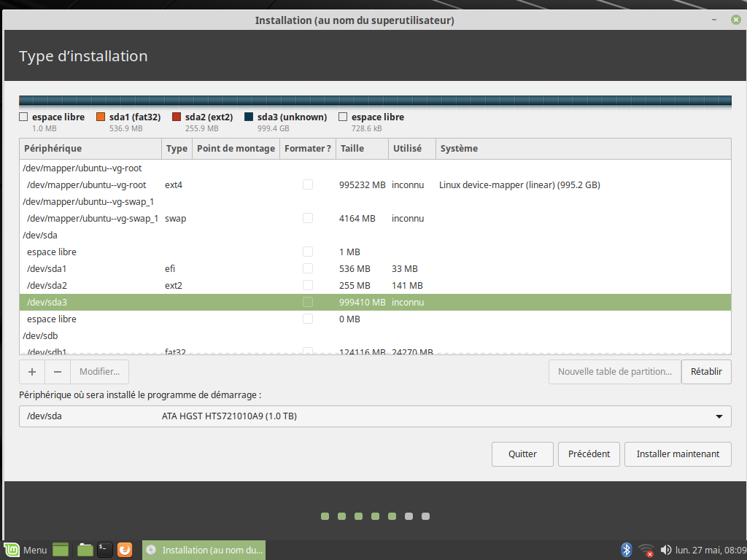Click the minus button to remove partition
Screen dimensions: 747x560
click(58, 372)
